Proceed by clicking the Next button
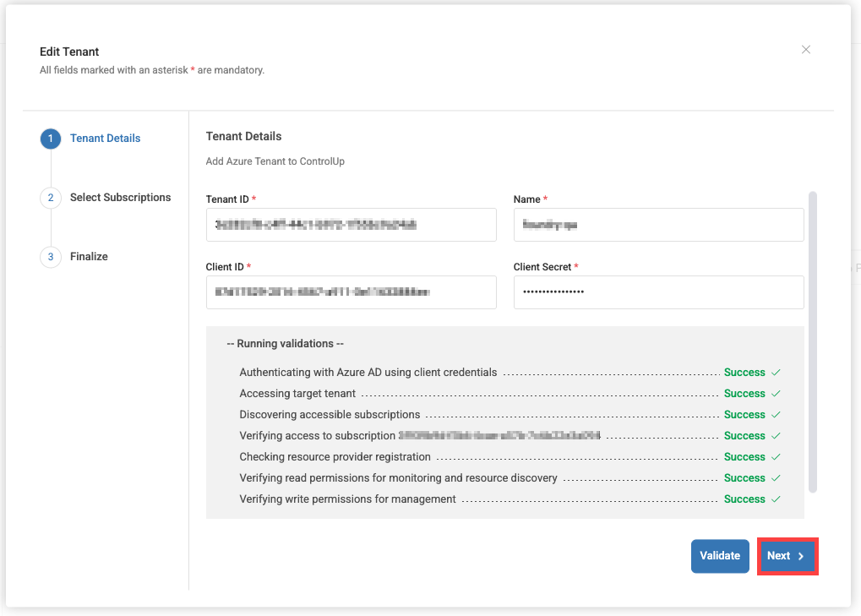 (786, 556)
